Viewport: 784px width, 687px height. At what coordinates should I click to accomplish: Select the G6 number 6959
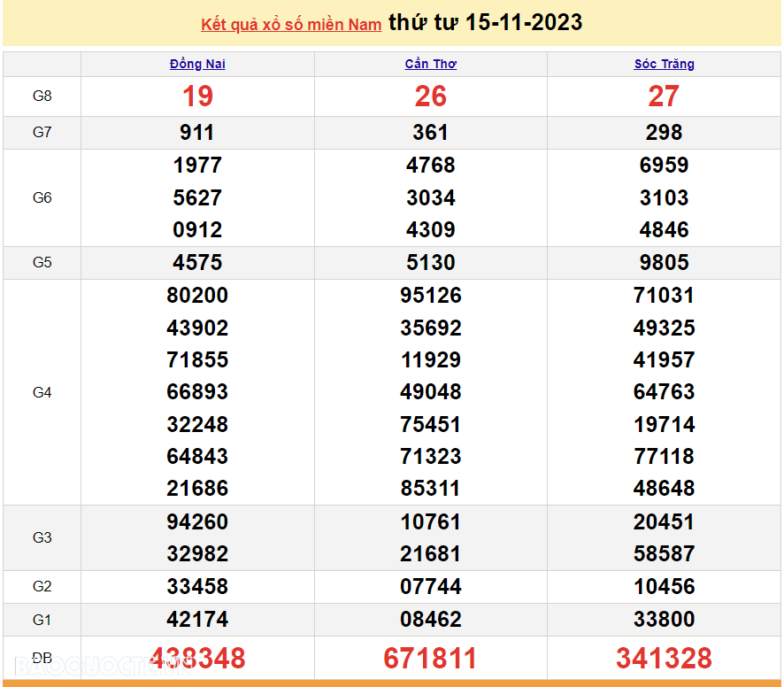tap(664, 166)
